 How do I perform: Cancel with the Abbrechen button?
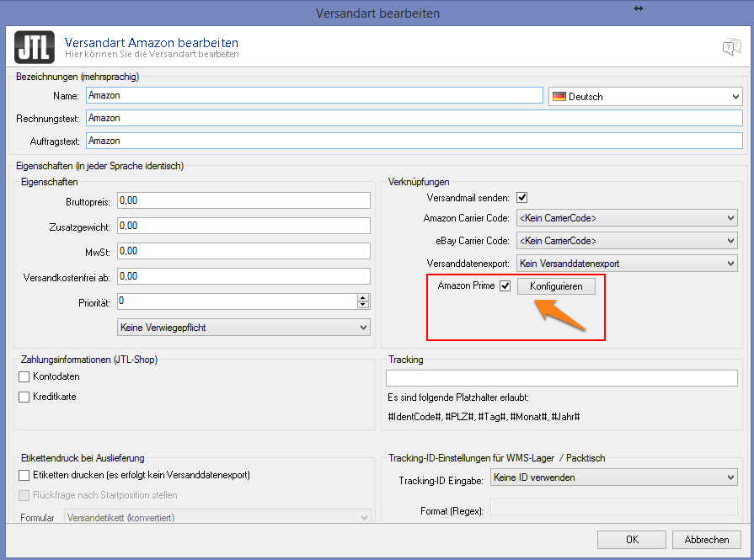pyautogui.click(x=706, y=540)
